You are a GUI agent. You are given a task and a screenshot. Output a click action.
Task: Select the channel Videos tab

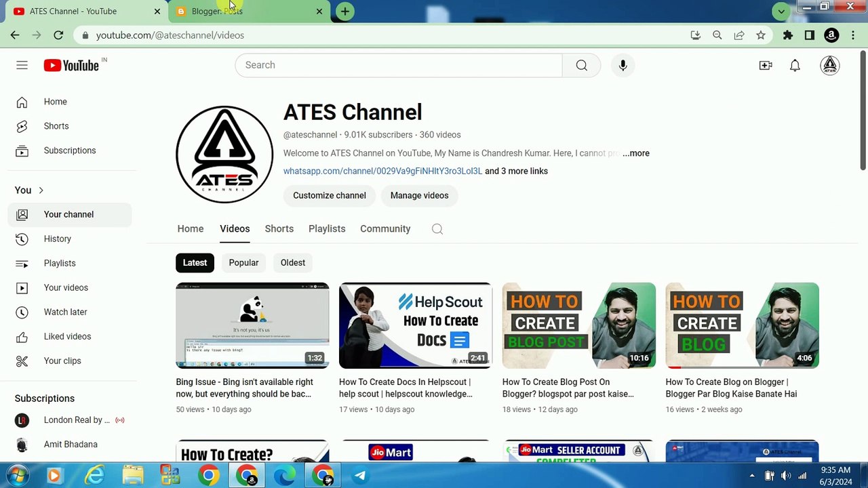click(x=235, y=229)
